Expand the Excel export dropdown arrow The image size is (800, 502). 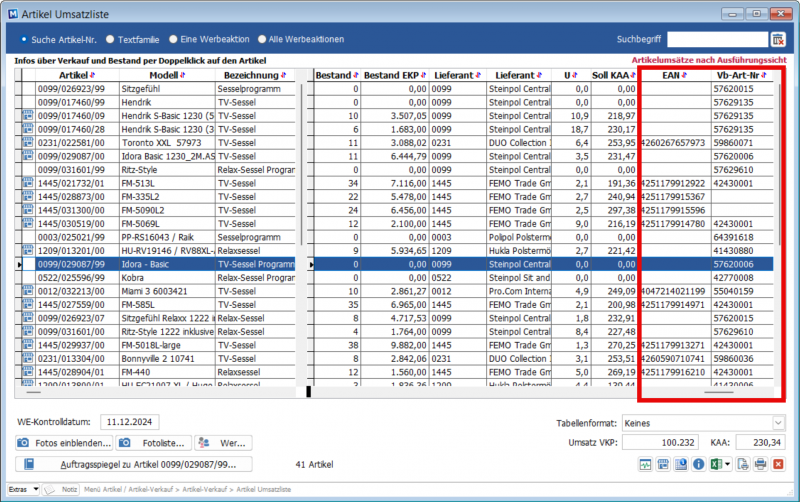click(x=728, y=464)
